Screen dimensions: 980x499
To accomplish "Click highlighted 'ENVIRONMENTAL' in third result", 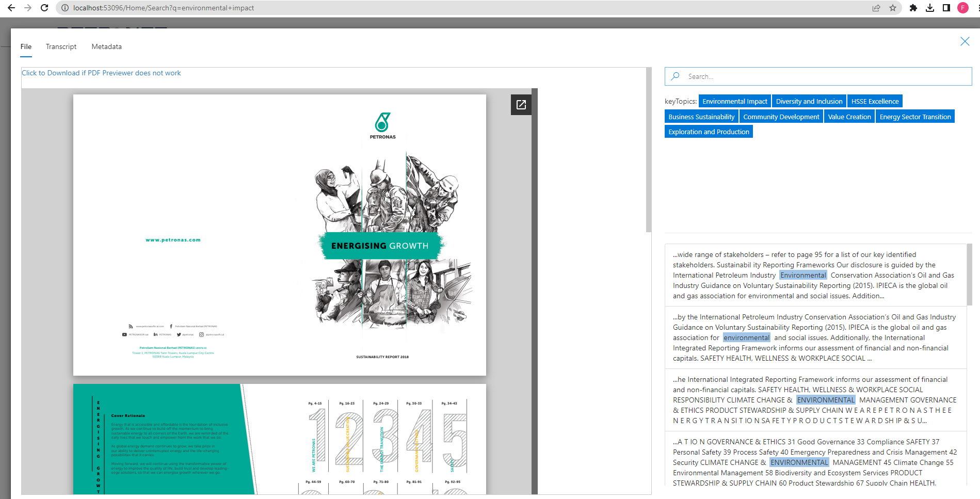I will (826, 400).
